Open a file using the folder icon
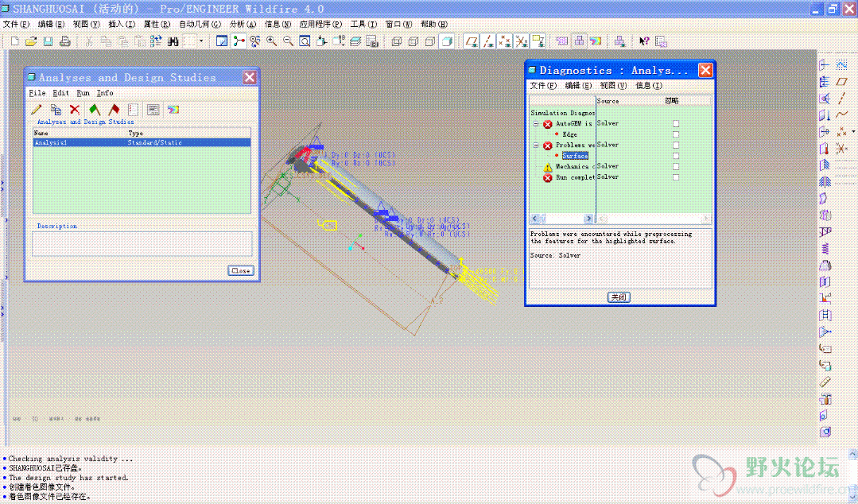This screenshot has height=504, width=858. [x=31, y=41]
